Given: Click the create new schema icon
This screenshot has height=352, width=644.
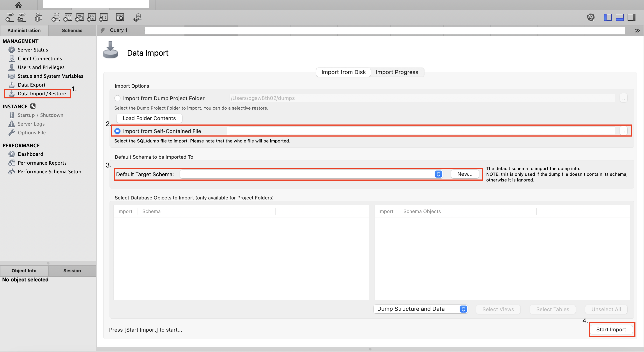Looking at the screenshot, I should pos(56,17).
